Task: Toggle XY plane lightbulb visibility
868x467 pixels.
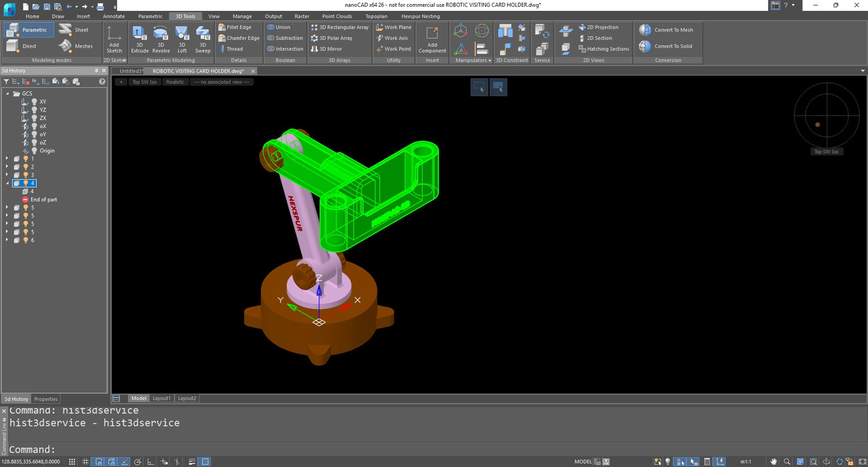Action: [x=34, y=101]
